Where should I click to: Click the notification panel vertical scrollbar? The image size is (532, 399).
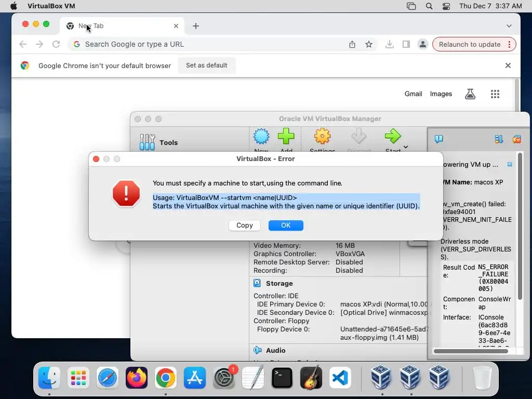click(520, 227)
